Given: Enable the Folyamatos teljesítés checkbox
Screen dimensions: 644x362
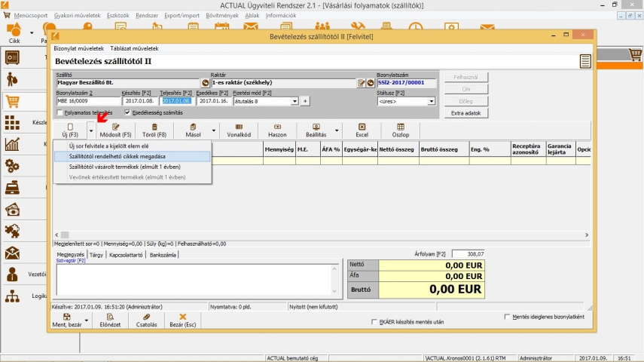Looking at the screenshot, I should (x=60, y=112).
